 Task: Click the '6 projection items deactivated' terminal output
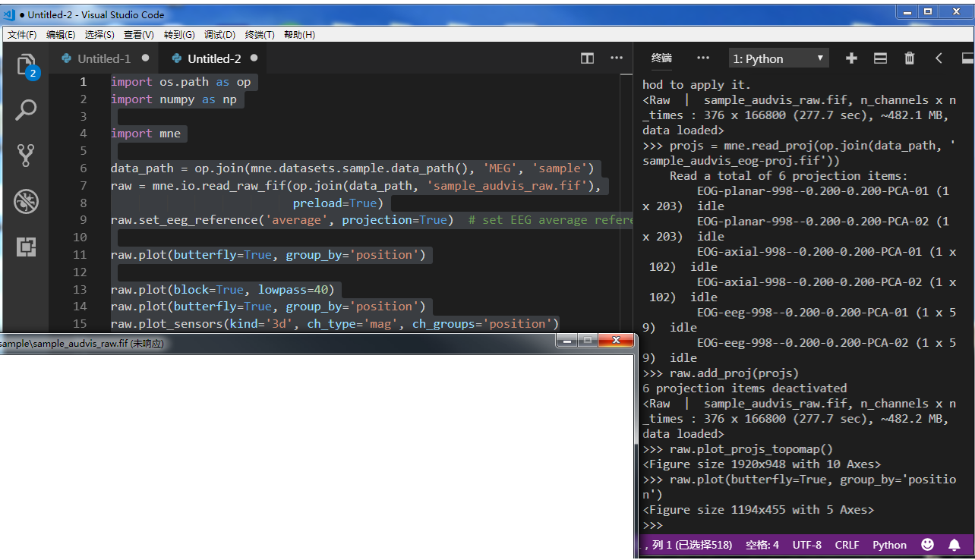pyautogui.click(x=744, y=389)
